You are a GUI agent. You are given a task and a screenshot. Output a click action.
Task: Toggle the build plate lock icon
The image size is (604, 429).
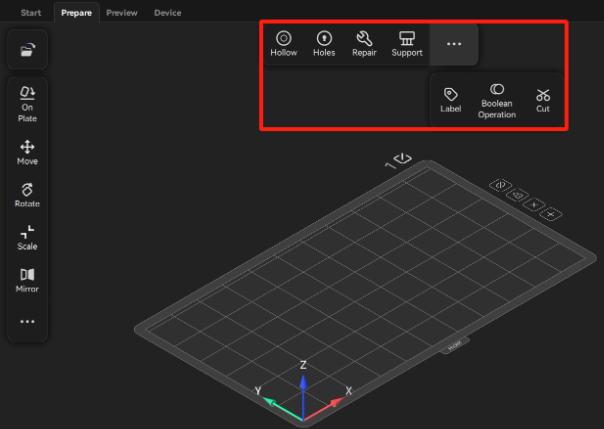tap(519, 195)
